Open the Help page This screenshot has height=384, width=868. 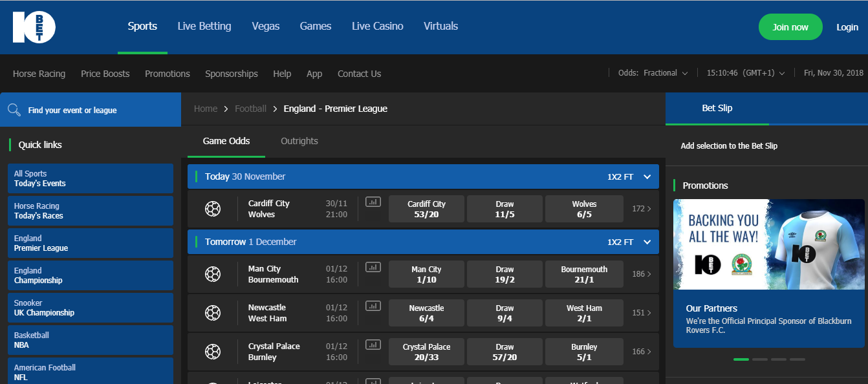coord(282,74)
